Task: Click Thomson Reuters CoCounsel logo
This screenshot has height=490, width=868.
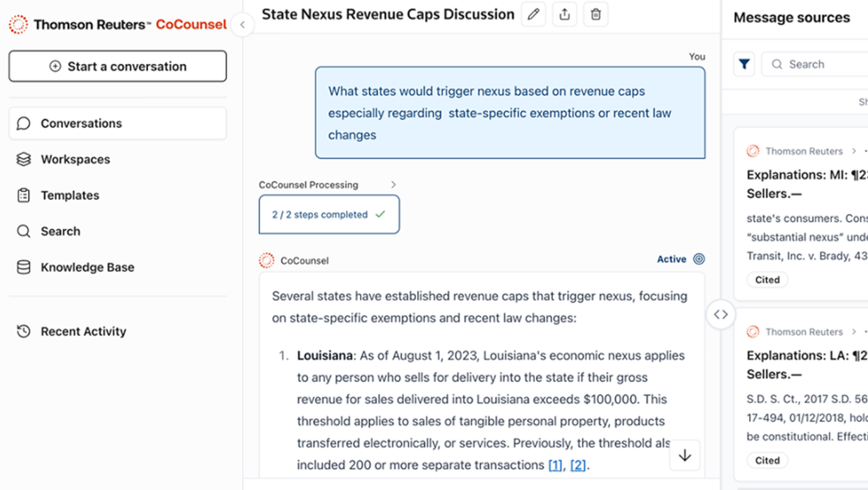Action: click(118, 25)
